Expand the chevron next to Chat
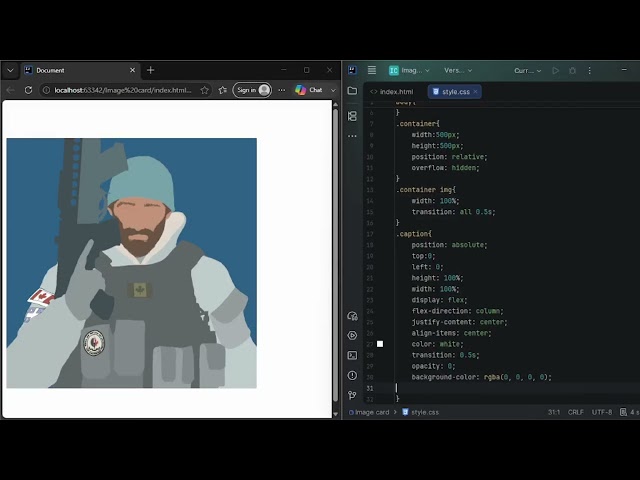The width and height of the screenshot is (640, 480). [x=333, y=90]
